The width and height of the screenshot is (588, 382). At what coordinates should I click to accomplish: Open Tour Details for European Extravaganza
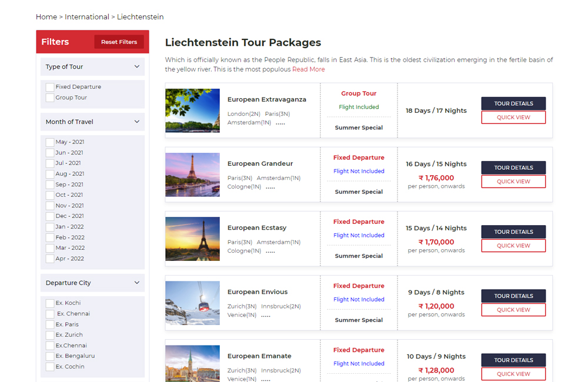click(513, 103)
